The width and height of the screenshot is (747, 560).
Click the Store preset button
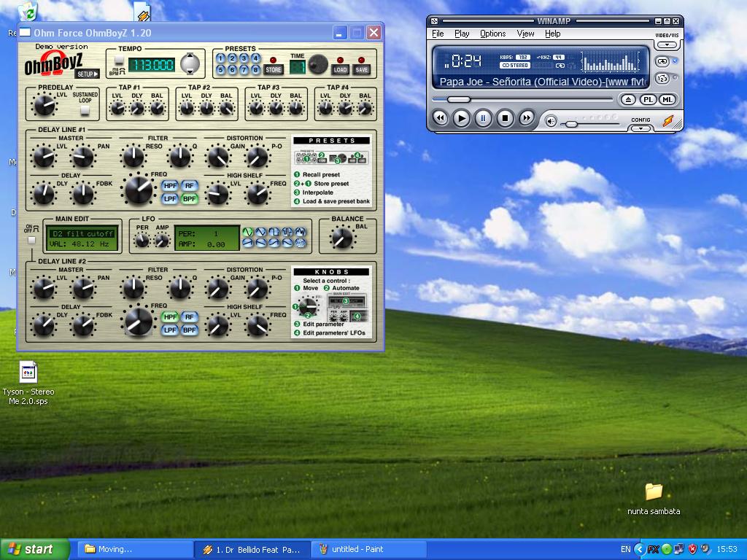273,69
